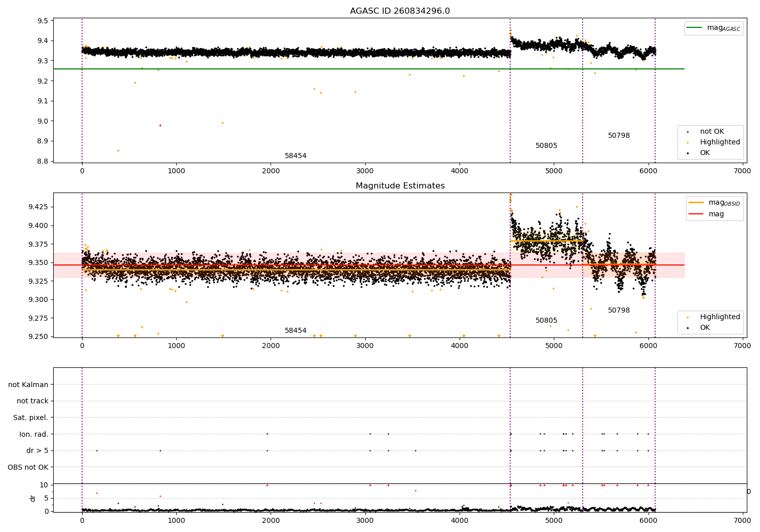Click x-axis tick "3000" under the top plot
Image resolution: width=760 pixels, height=532 pixels.
tap(365, 171)
